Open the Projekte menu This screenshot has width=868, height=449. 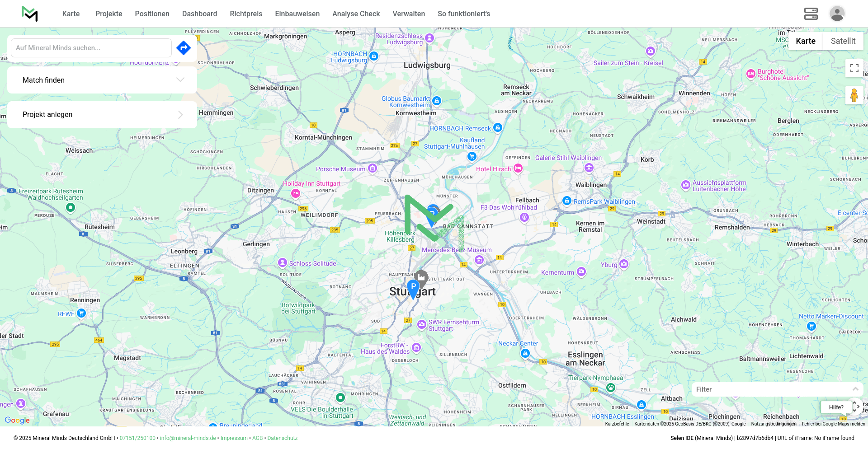click(108, 14)
